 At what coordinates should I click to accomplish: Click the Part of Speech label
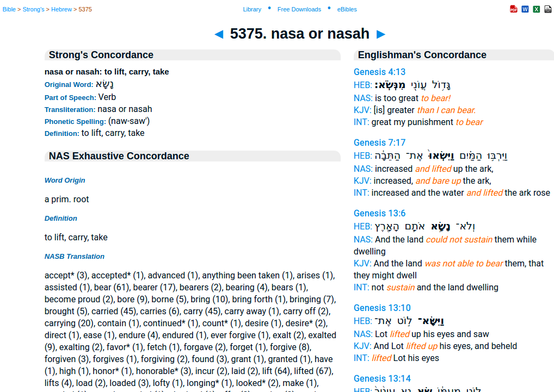pyautogui.click(x=70, y=97)
